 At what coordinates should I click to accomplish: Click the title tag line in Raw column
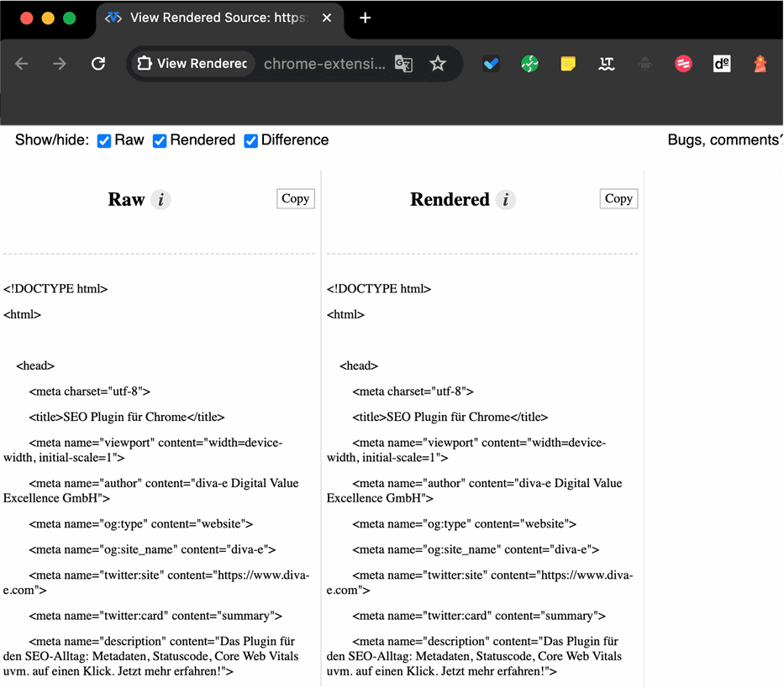click(127, 417)
